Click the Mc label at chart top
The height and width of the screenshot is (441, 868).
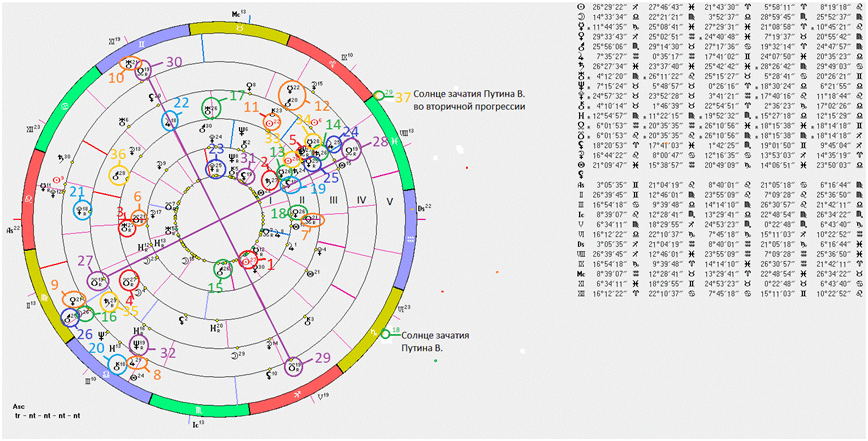tap(238, 14)
